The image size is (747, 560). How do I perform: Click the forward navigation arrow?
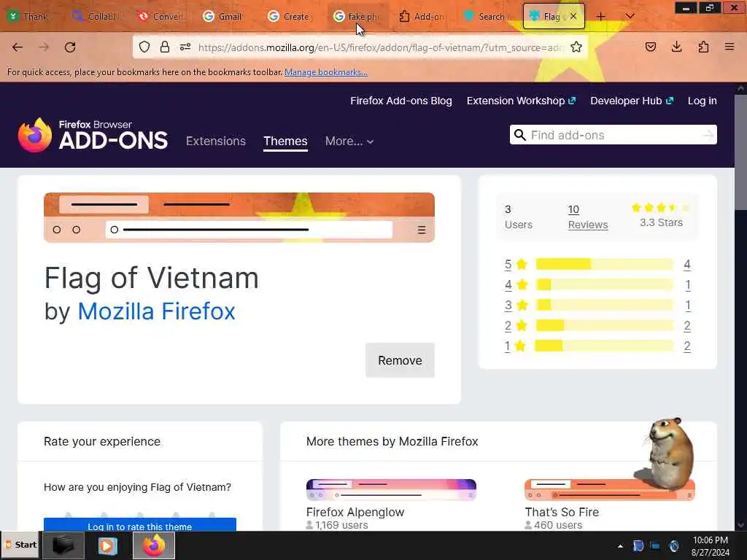44,47
